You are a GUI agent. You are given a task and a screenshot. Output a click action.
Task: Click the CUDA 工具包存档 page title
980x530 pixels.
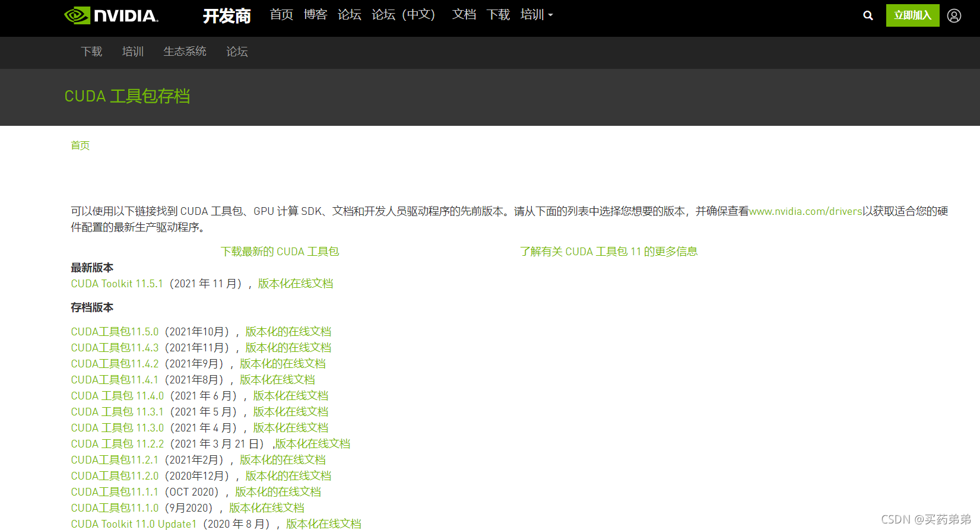(x=127, y=96)
